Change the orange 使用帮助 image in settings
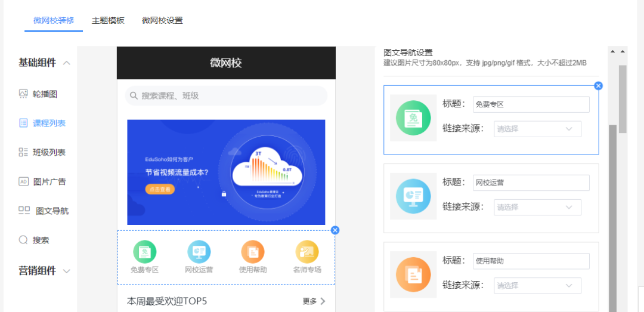The width and height of the screenshot is (644, 312). (x=413, y=274)
